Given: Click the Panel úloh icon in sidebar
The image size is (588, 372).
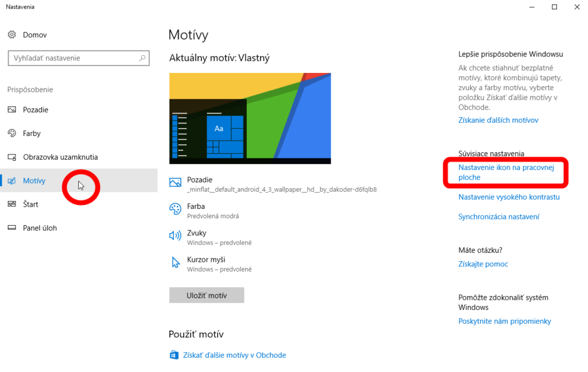Looking at the screenshot, I should click(x=12, y=228).
